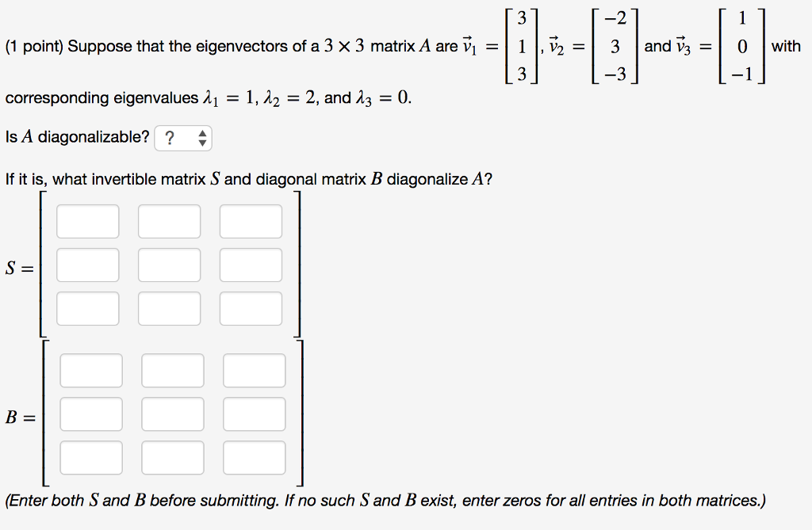Select the bottom-right entry of matrix S

(251, 308)
